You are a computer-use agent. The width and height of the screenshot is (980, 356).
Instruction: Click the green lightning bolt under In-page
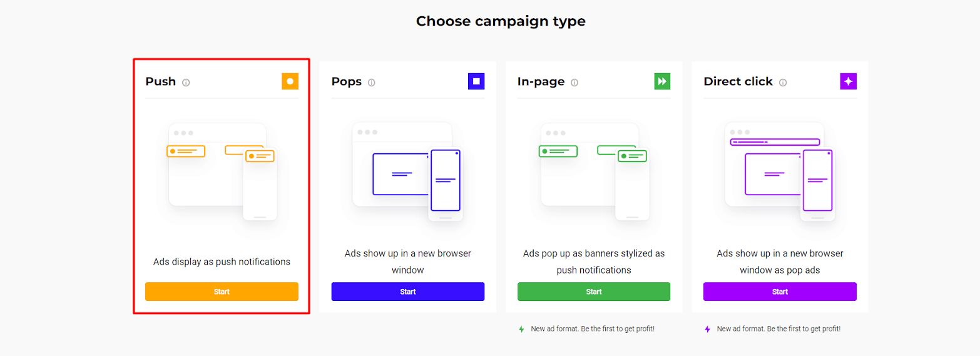pyautogui.click(x=521, y=329)
